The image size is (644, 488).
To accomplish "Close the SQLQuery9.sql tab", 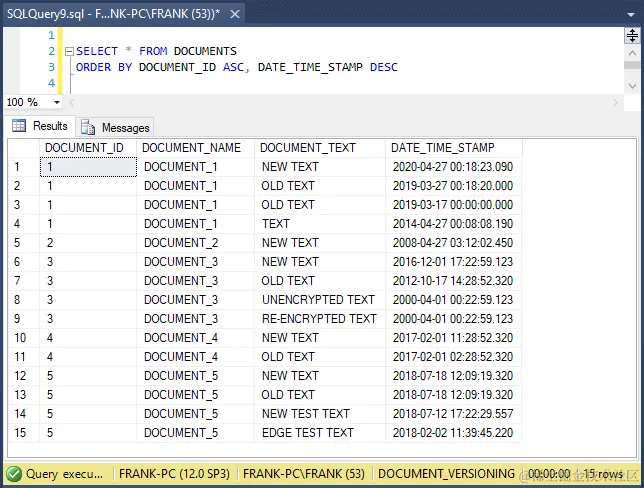I will pos(235,14).
